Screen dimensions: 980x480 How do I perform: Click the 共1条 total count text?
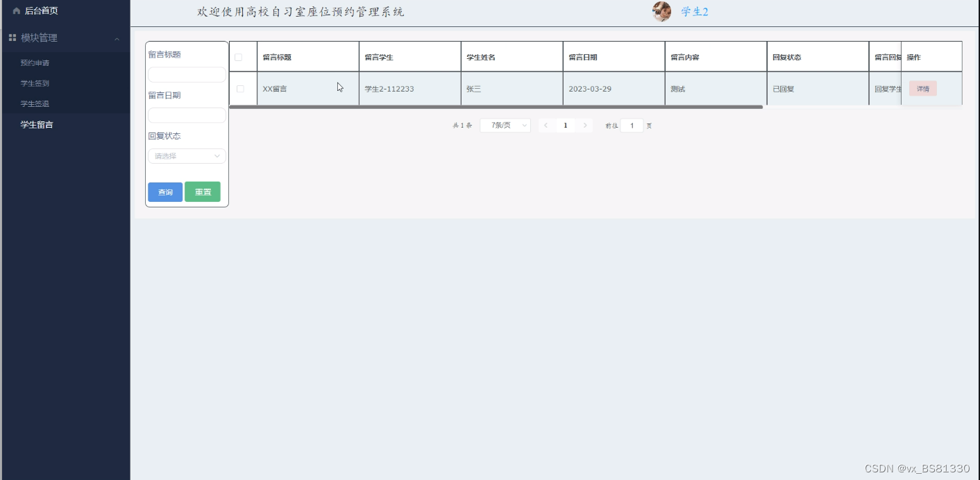click(462, 126)
